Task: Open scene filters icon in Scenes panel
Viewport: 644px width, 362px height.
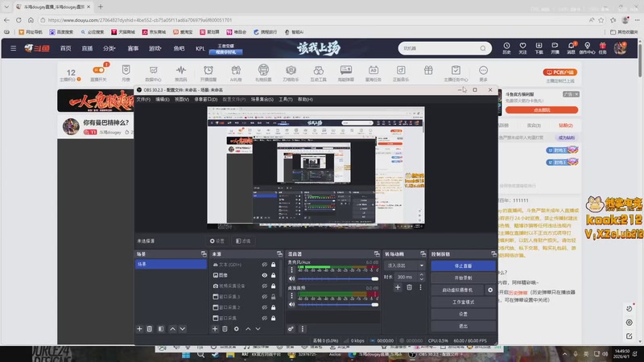Action: (161, 329)
